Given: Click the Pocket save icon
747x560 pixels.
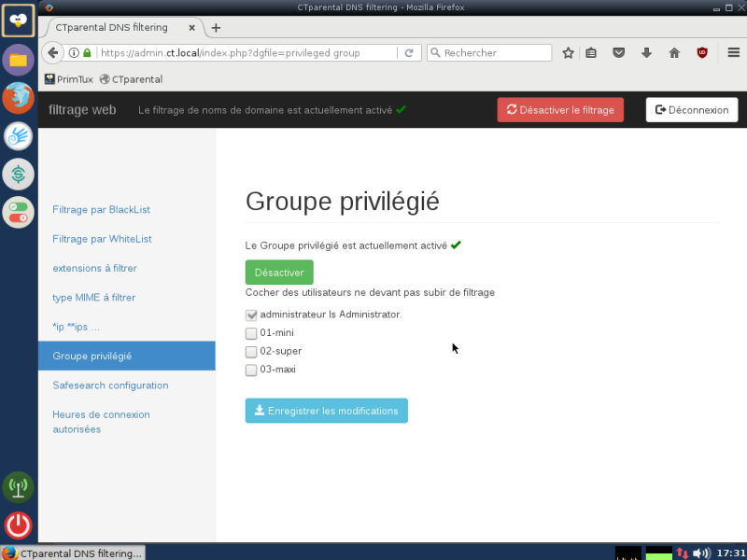Looking at the screenshot, I should (618, 53).
